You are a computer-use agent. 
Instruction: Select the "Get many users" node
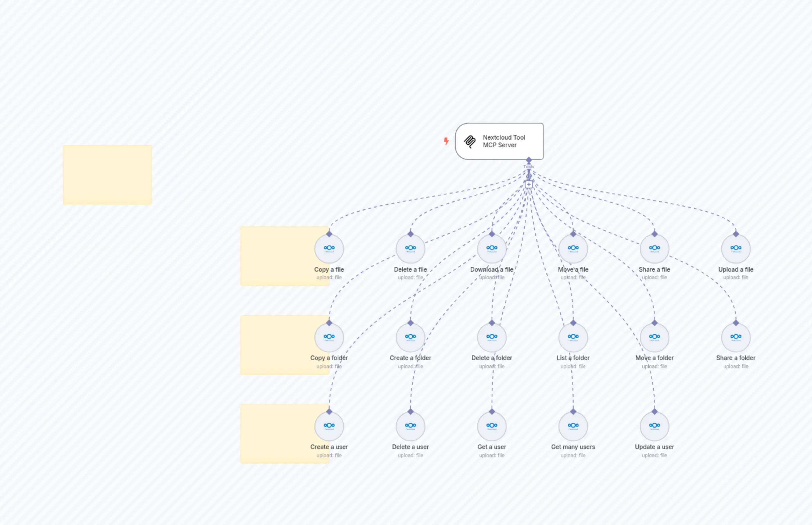(x=573, y=426)
